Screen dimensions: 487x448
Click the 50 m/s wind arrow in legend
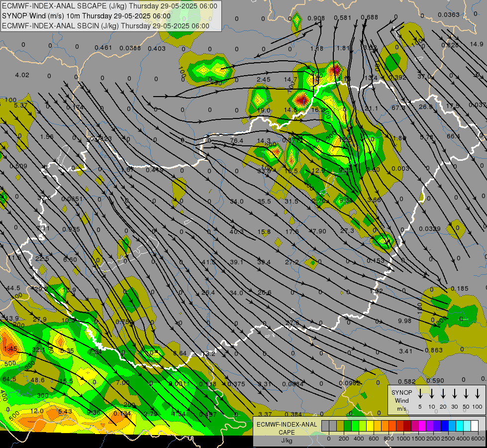pyautogui.click(x=466, y=394)
